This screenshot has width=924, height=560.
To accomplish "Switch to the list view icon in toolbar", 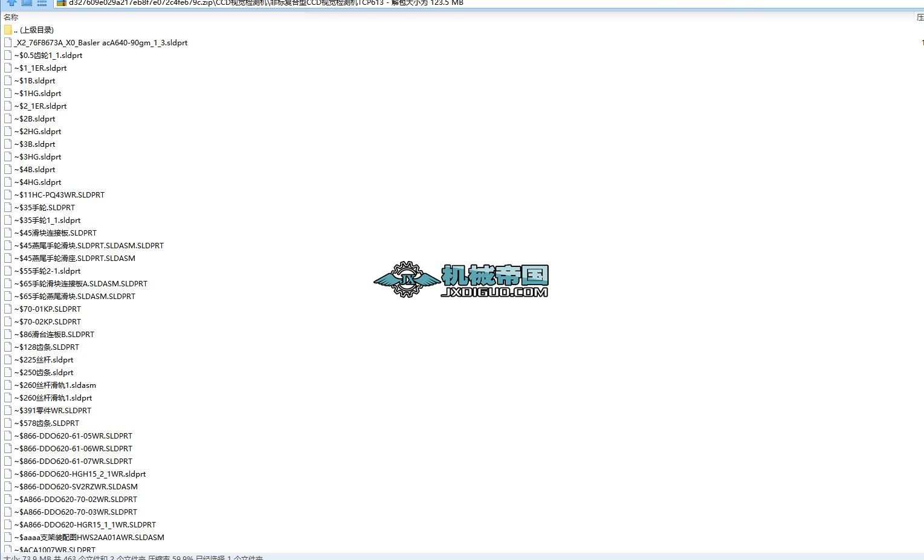I will point(42,2).
